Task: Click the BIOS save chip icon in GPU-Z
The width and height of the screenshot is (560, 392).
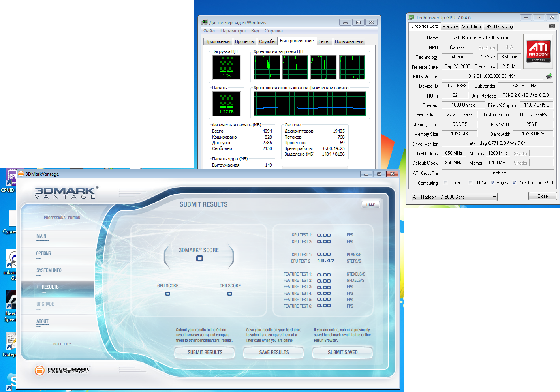Action: click(549, 76)
